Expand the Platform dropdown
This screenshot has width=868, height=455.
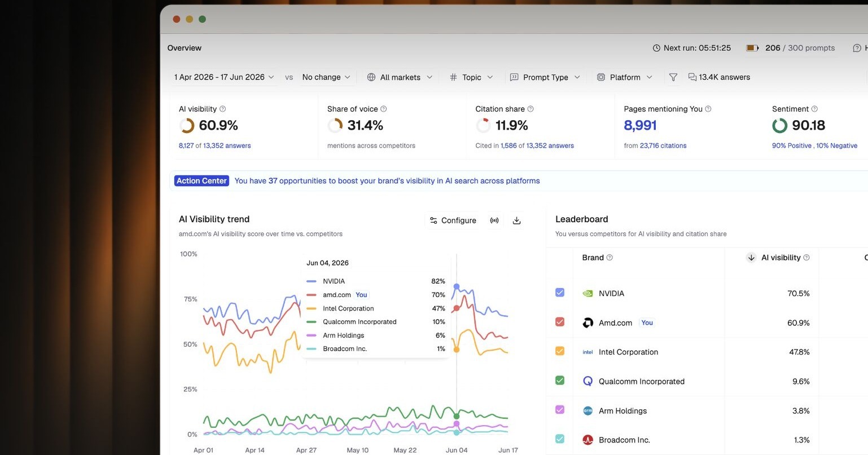[625, 77]
